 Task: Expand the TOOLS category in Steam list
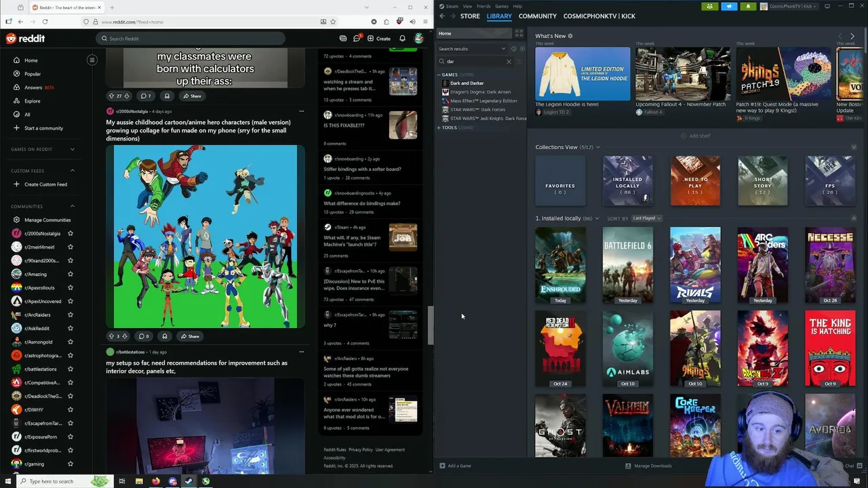pyautogui.click(x=439, y=127)
